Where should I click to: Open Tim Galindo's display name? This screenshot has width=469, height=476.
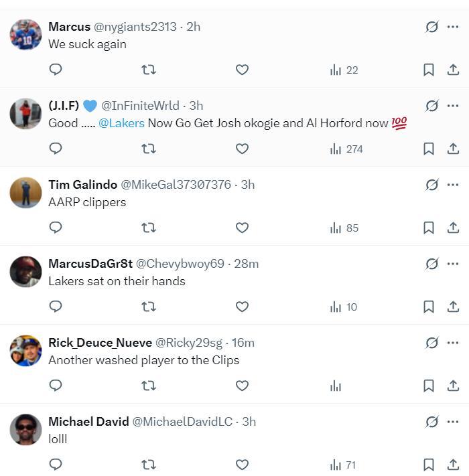82,185
